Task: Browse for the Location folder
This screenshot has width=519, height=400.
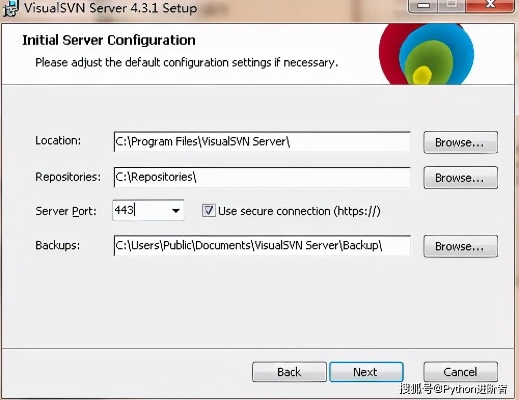Action: tap(460, 142)
